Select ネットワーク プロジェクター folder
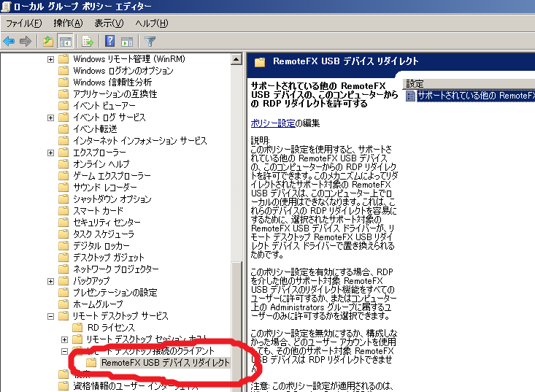Viewport: 535px width, 392px height. pos(116,269)
